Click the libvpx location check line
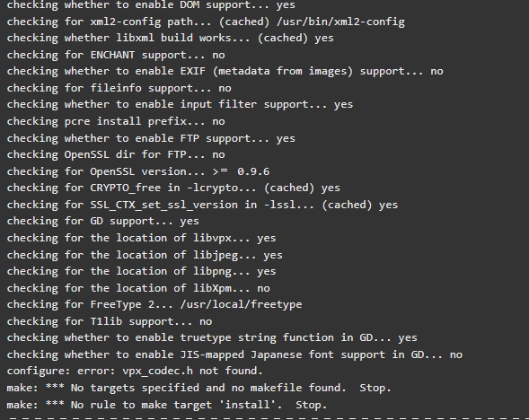 pyautogui.click(x=141, y=238)
